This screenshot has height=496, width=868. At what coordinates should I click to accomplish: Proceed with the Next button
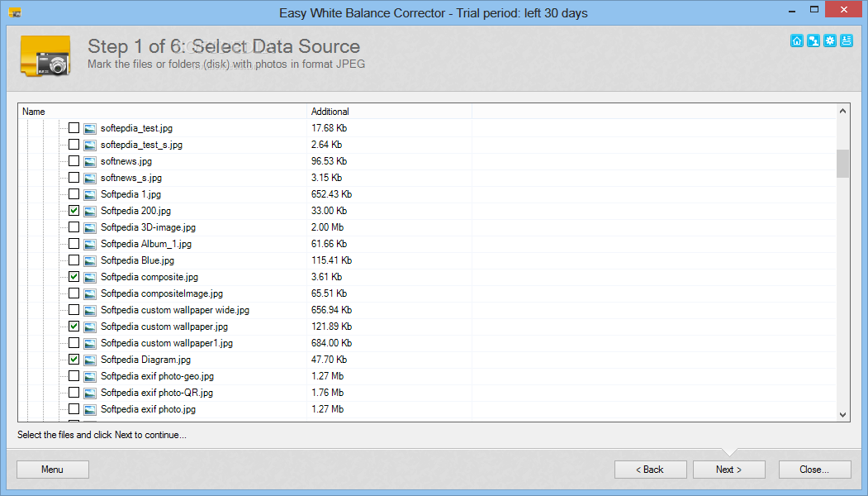pyautogui.click(x=729, y=470)
